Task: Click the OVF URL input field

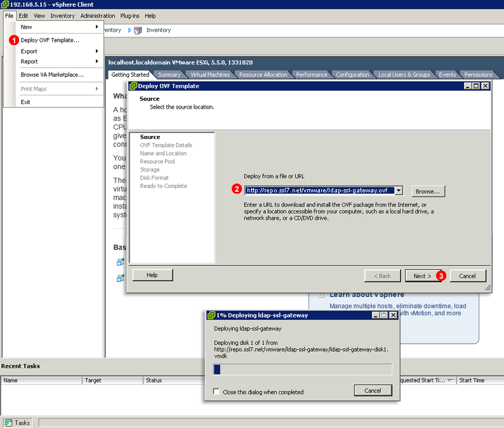Action: (319, 191)
